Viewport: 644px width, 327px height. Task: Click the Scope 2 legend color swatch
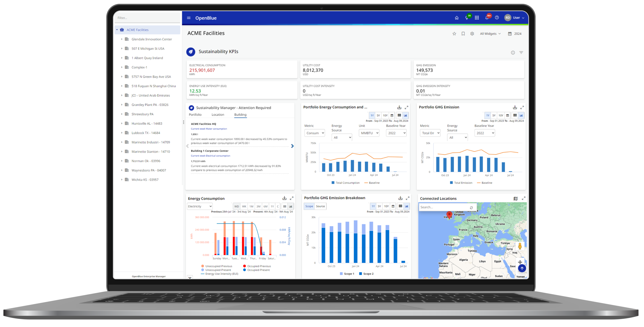click(x=360, y=274)
